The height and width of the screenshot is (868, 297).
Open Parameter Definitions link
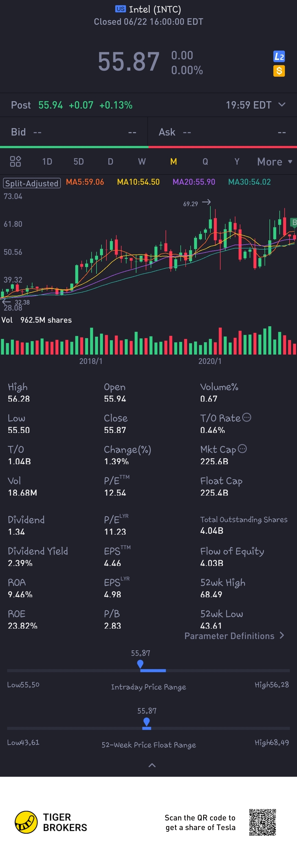pos(234,636)
